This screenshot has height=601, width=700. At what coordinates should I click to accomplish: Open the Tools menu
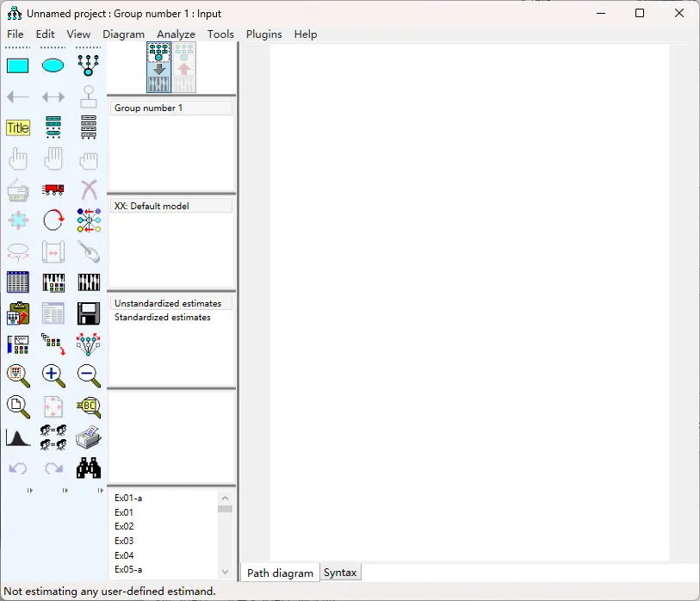click(x=220, y=34)
